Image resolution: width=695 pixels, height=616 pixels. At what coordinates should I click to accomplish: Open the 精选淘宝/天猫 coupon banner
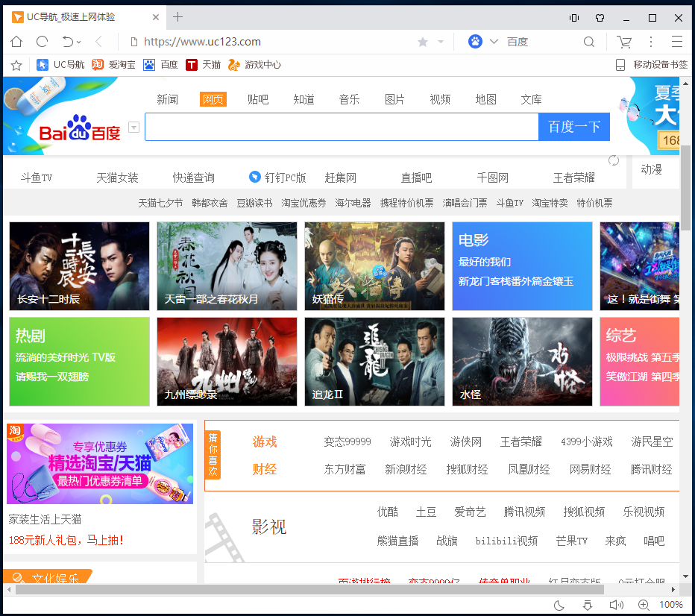pyautogui.click(x=100, y=464)
